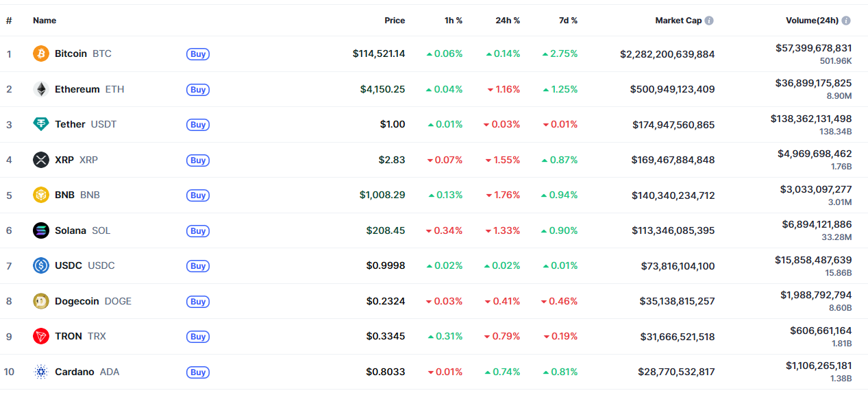The height and width of the screenshot is (393, 868).
Task: Click the BNB logo icon
Action: point(41,195)
